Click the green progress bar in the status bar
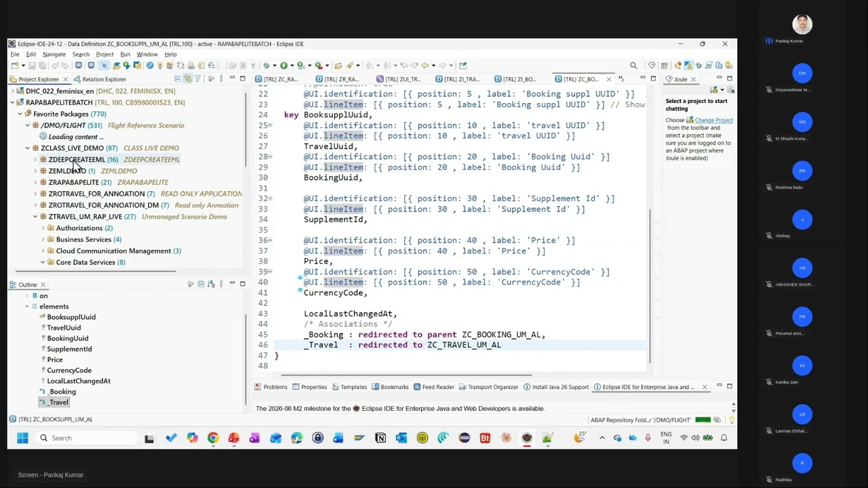Screen dimensions: 868x488 coord(703,420)
